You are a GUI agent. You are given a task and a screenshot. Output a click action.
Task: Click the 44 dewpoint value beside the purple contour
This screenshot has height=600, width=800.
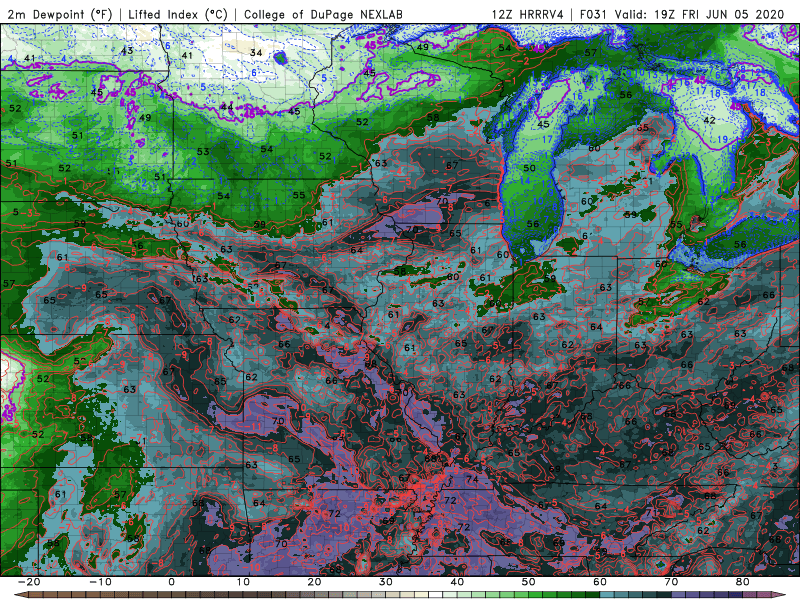point(227,107)
